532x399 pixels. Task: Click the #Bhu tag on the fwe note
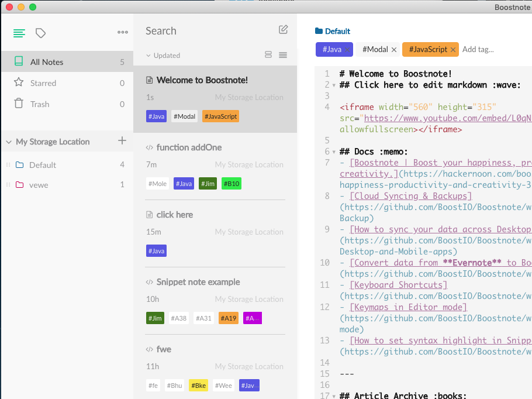(x=174, y=386)
